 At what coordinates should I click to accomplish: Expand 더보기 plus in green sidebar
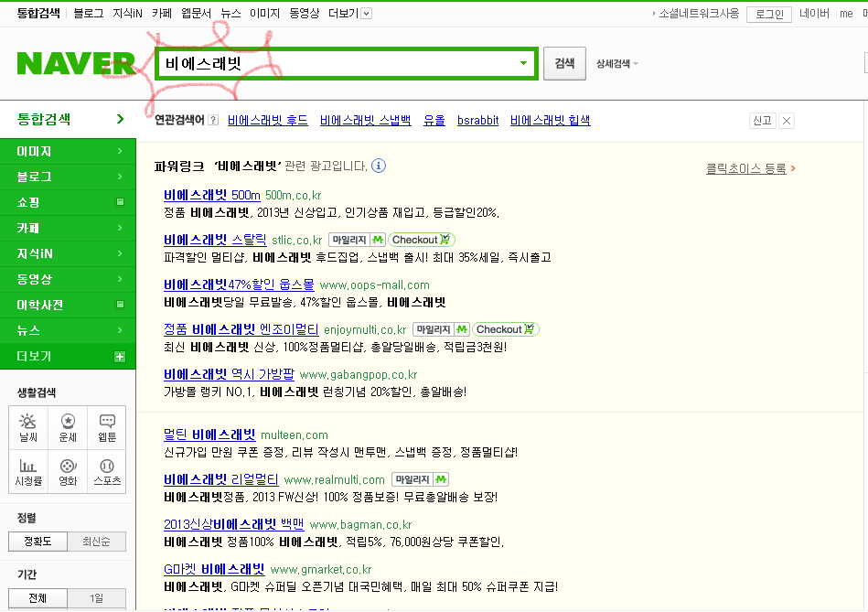pos(120,357)
